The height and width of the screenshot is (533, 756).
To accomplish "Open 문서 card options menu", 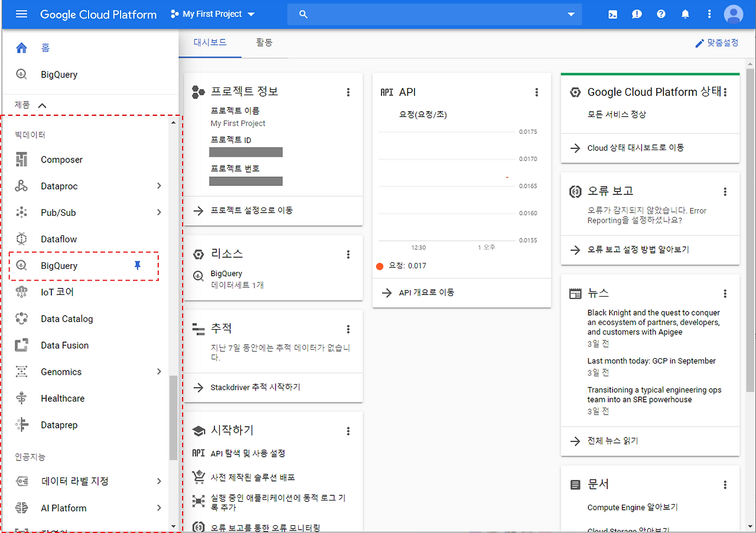I will pos(725,485).
